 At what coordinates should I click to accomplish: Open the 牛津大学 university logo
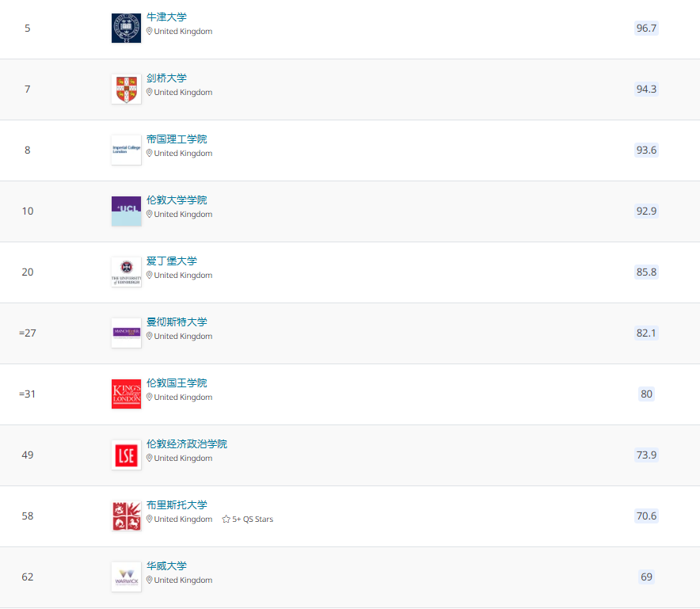click(127, 29)
